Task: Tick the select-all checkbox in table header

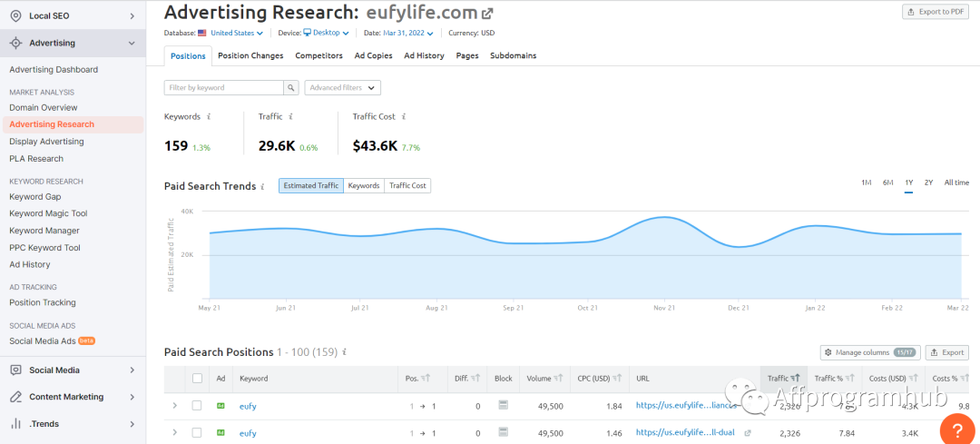Action: tap(198, 379)
